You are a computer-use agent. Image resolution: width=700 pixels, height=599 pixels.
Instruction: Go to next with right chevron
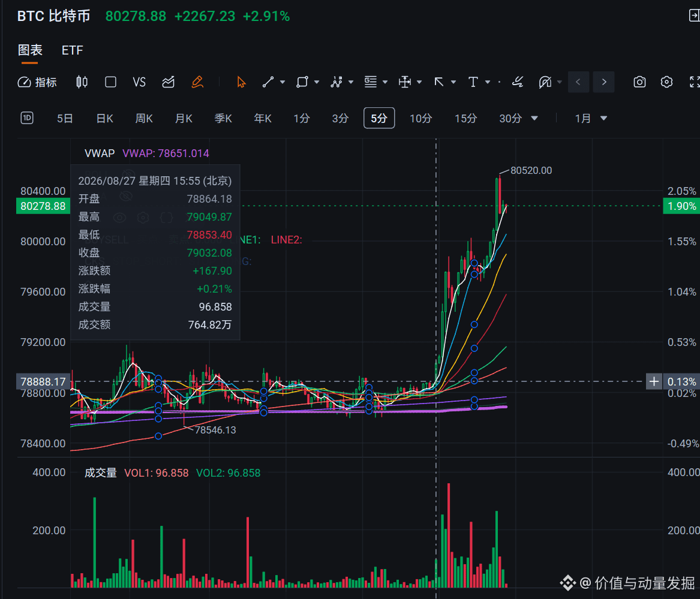pyautogui.click(x=603, y=82)
